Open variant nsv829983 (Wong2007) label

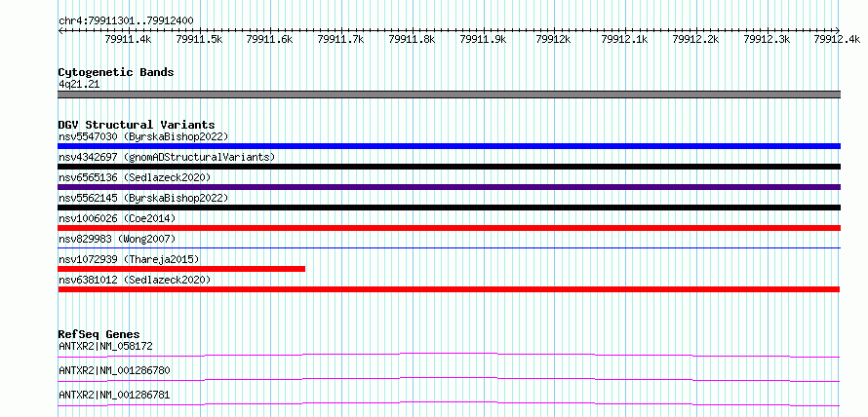coord(117,239)
